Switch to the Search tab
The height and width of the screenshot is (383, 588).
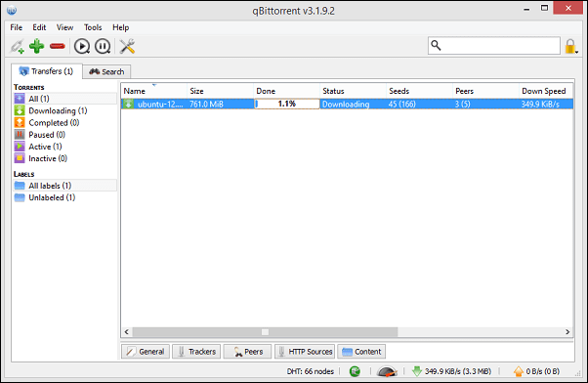[x=106, y=71]
